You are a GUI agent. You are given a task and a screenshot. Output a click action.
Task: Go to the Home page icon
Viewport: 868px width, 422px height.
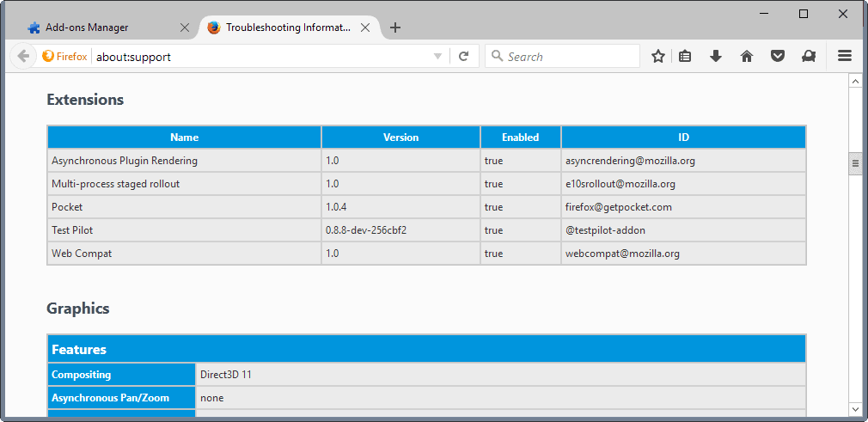coord(747,57)
